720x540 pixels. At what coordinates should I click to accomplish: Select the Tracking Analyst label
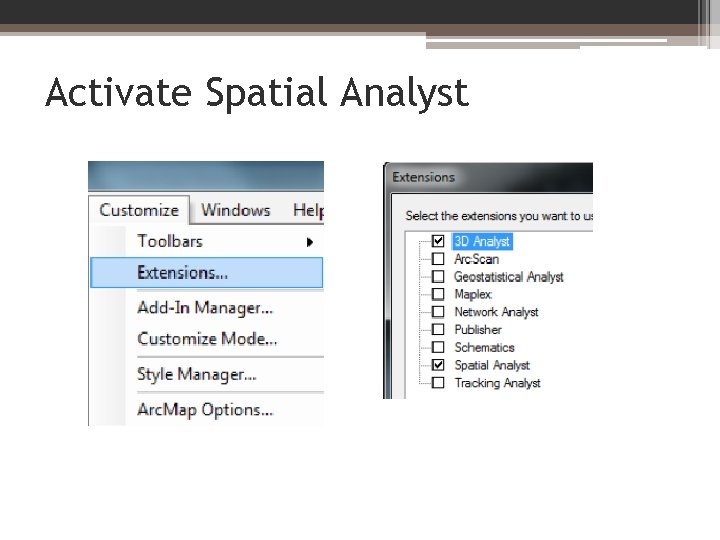(x=497, y=383)
